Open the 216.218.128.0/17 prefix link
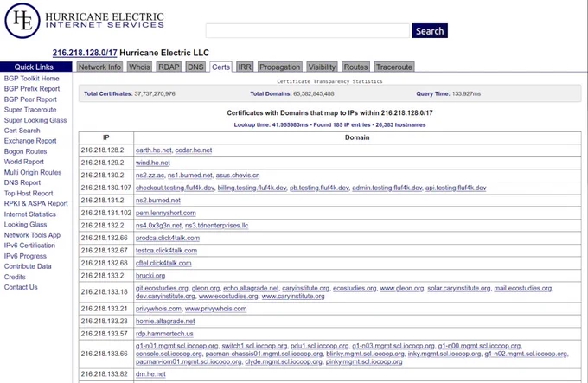This screenshot has height=383, width=588. [x=85, y=53]
